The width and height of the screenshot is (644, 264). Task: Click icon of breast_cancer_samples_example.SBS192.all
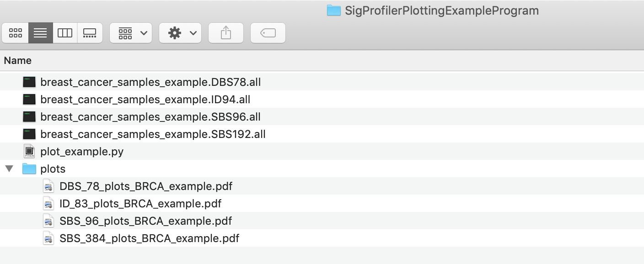[29, 134]
